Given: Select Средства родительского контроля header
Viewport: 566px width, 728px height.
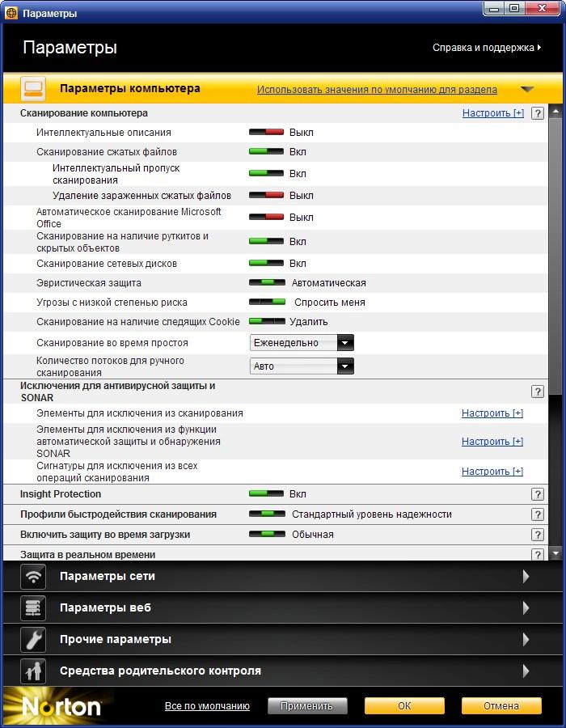Looking at the screenshot, I should [x=283, y=671].
